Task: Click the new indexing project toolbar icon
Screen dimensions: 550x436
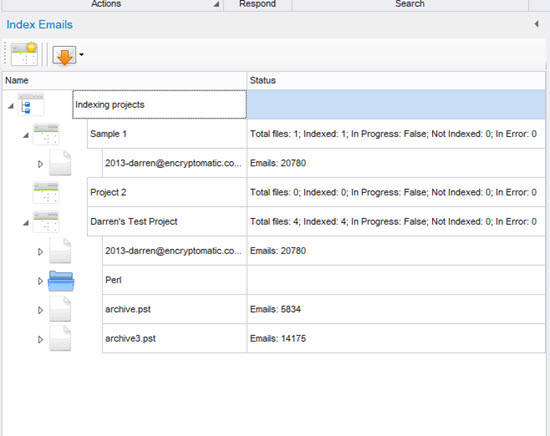Action: coord(24,54)
